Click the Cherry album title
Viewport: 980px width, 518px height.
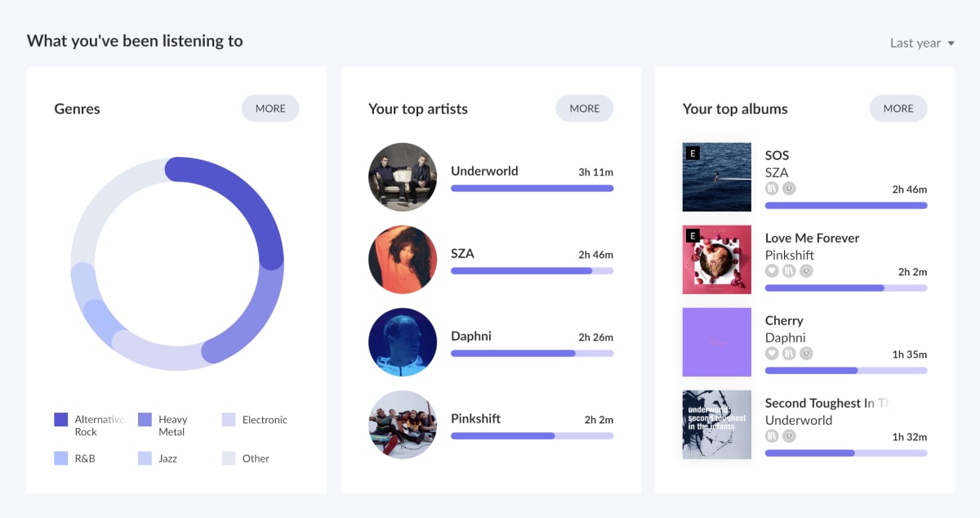point(784,320)
